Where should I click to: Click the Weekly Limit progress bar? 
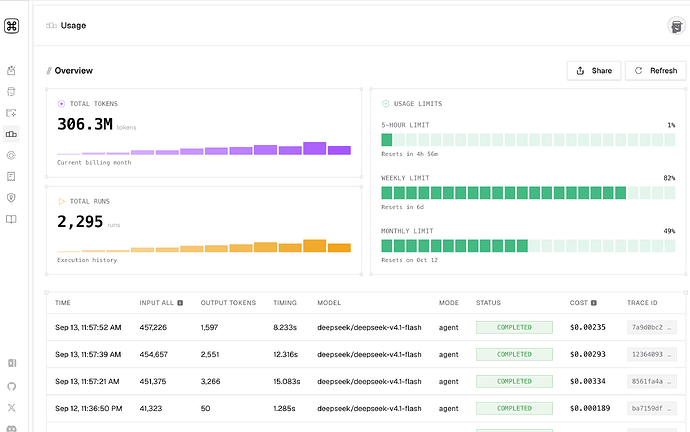tap(528, 193)
